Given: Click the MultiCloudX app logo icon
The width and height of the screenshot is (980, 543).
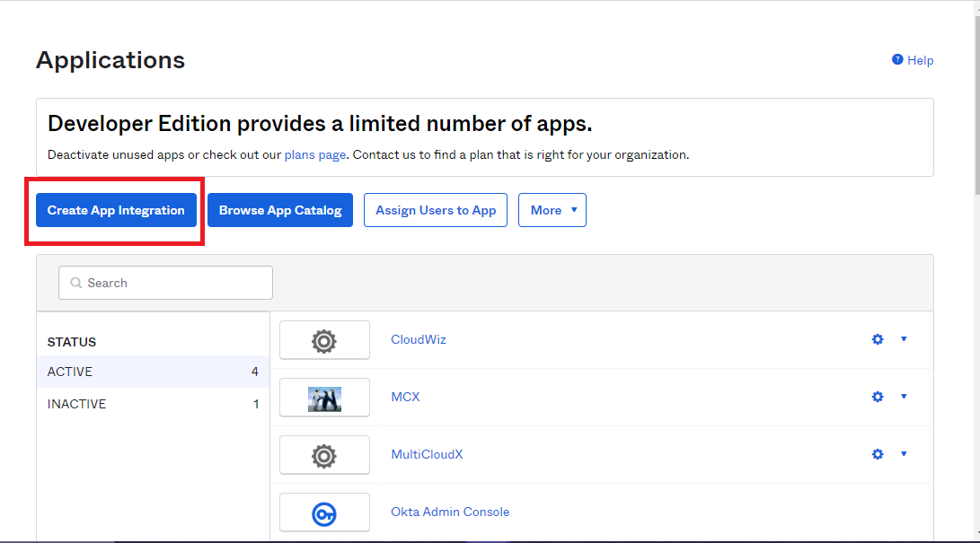Looking at the screenshot, I should point(324,456).
